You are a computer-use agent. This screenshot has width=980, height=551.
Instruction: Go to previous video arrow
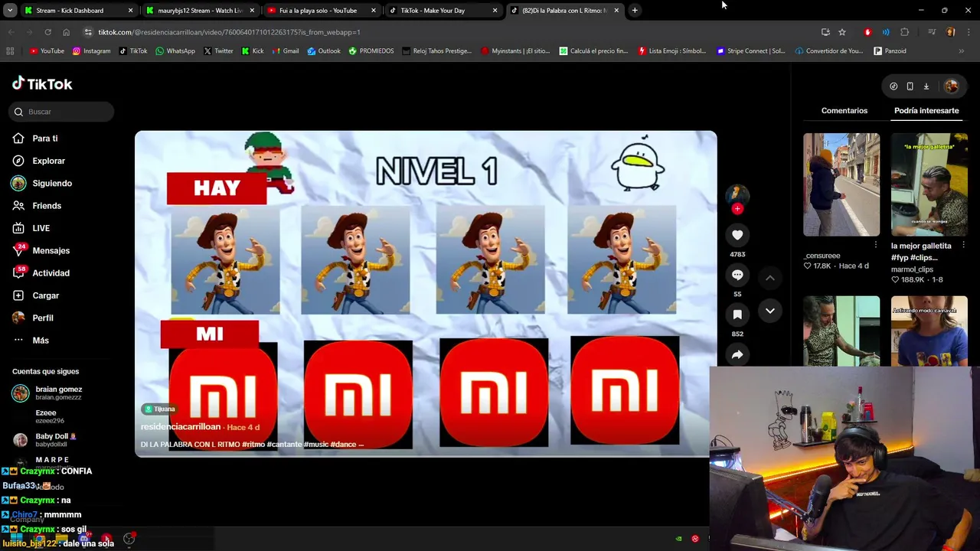(769, 278)
